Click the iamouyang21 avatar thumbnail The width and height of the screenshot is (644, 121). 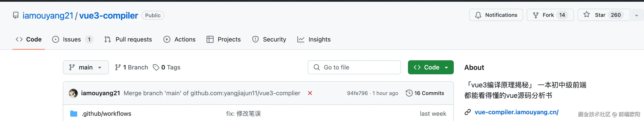tap(73, 93)
